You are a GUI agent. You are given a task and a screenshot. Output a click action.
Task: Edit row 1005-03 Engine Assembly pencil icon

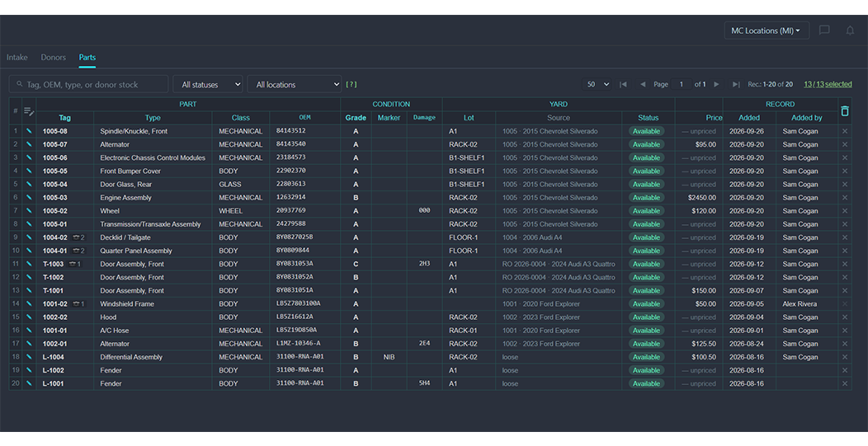click(29, 198)
